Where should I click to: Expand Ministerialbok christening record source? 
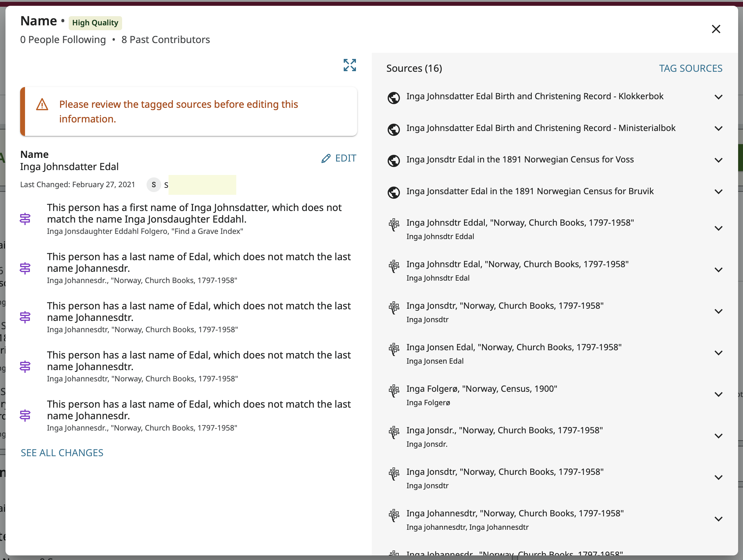click(x=718, y=128)
